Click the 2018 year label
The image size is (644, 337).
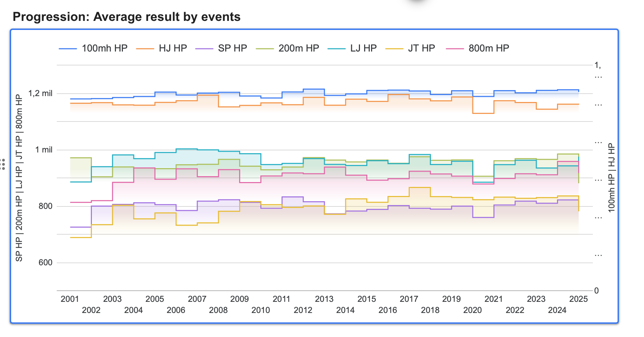click(x=430, y=310)
